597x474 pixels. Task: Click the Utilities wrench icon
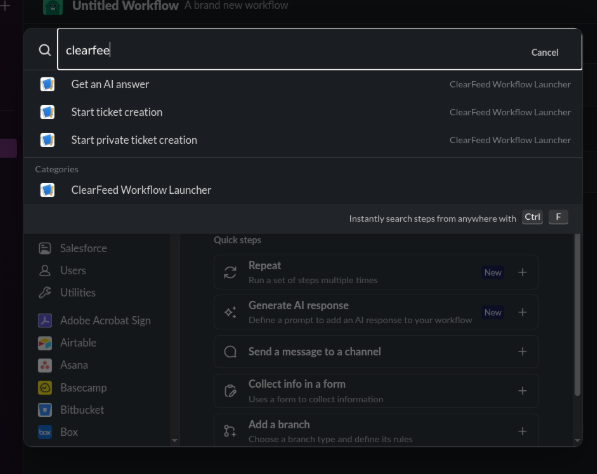click(x=45, y=292)
